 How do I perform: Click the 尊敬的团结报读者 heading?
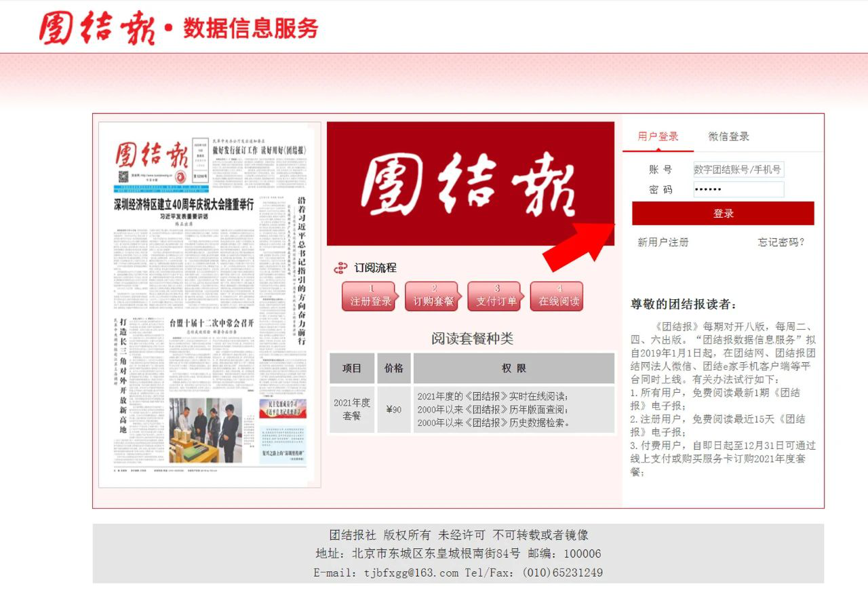pos(684,305)
